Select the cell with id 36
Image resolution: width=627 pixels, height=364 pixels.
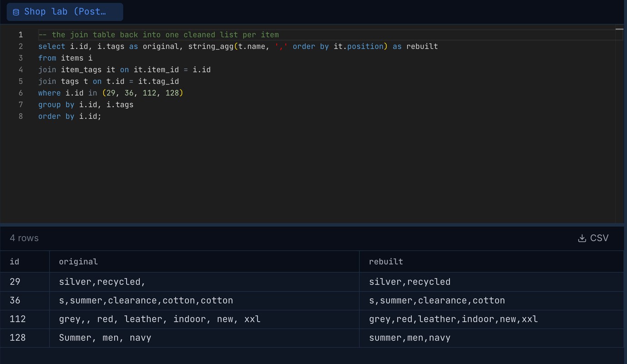pos(25,300)
